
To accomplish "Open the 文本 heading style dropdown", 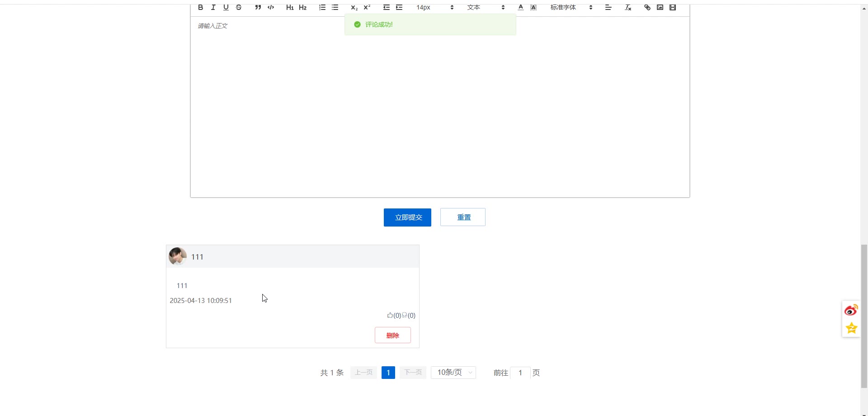I will click(x=486, y=7).
